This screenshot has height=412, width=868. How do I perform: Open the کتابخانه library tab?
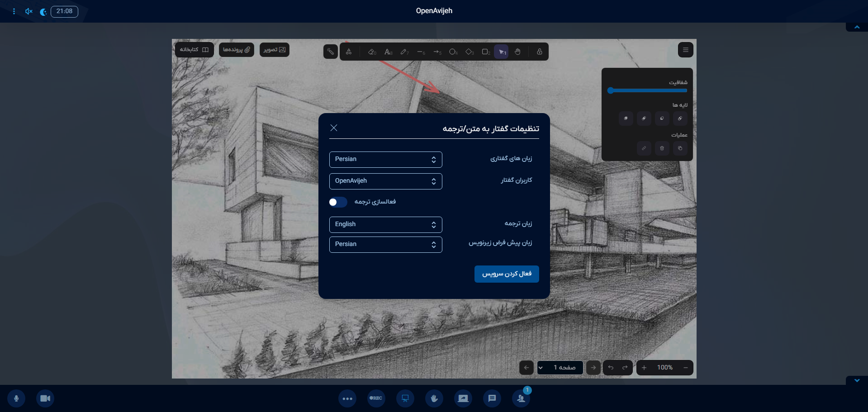(x=194, y=50)
